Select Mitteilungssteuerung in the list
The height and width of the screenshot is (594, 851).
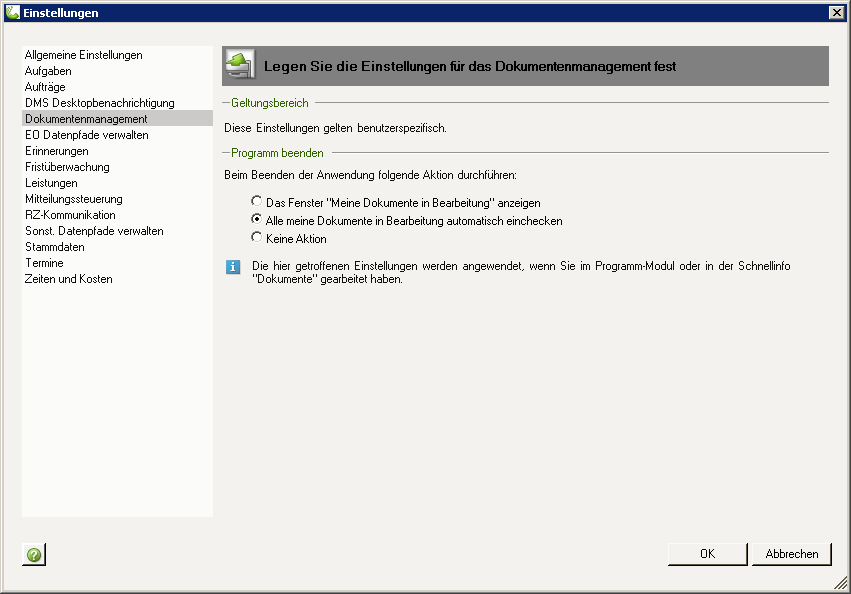tap(74, 199)
